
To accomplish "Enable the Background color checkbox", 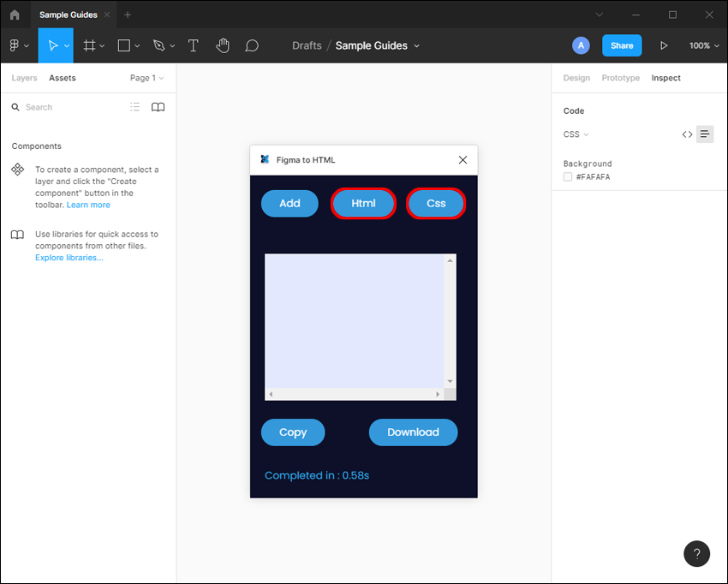I will [568, 176].
